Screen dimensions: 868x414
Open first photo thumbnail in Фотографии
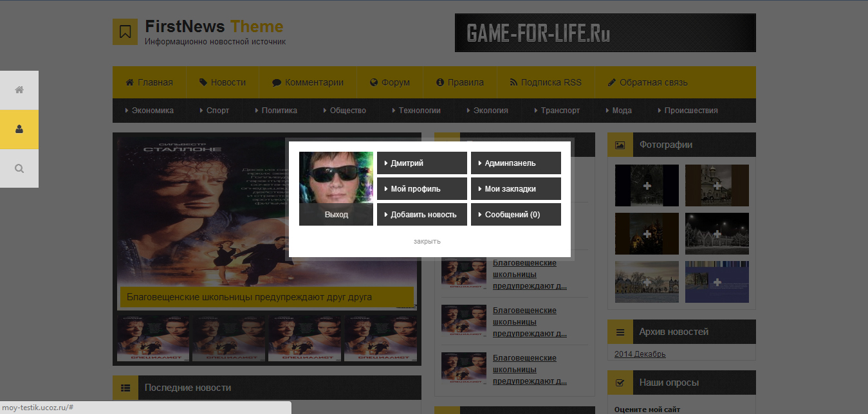[x=647, y=185]
